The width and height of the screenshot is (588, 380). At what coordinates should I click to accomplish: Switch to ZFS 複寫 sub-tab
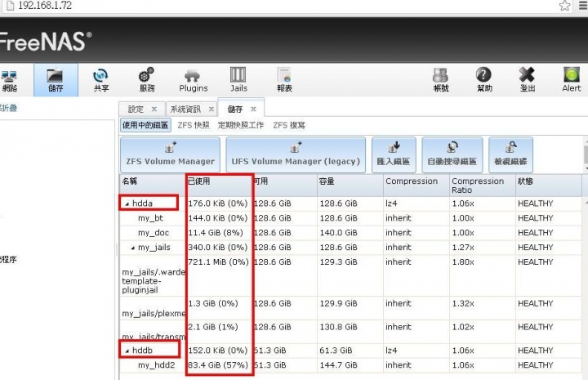pos(289,125)
